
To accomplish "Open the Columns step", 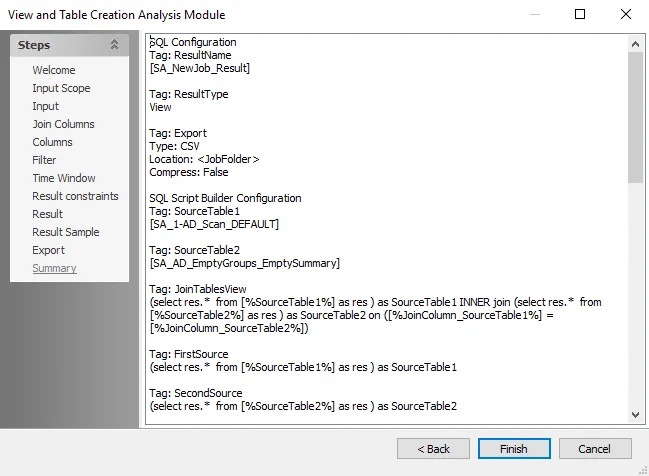I will point(52,142).
